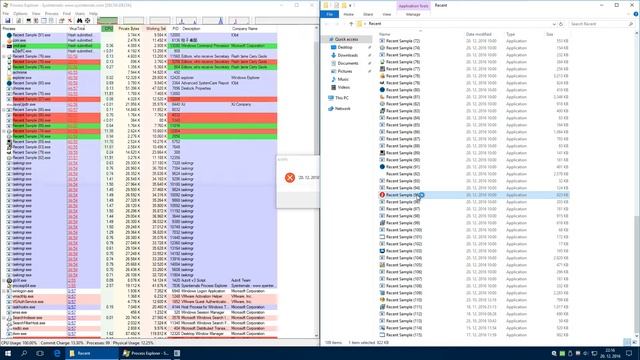
Task: Open the address bar history dropdown
Action: 554,24
